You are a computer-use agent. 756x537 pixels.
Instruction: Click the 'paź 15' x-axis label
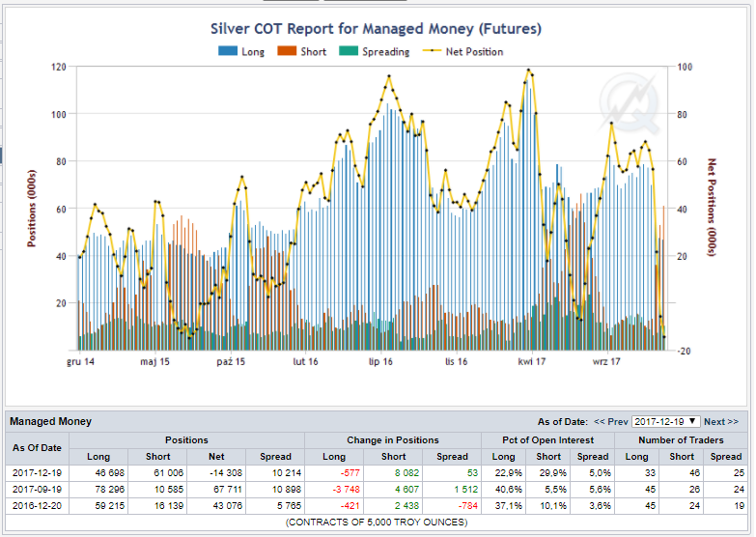[x=231, y=361]
